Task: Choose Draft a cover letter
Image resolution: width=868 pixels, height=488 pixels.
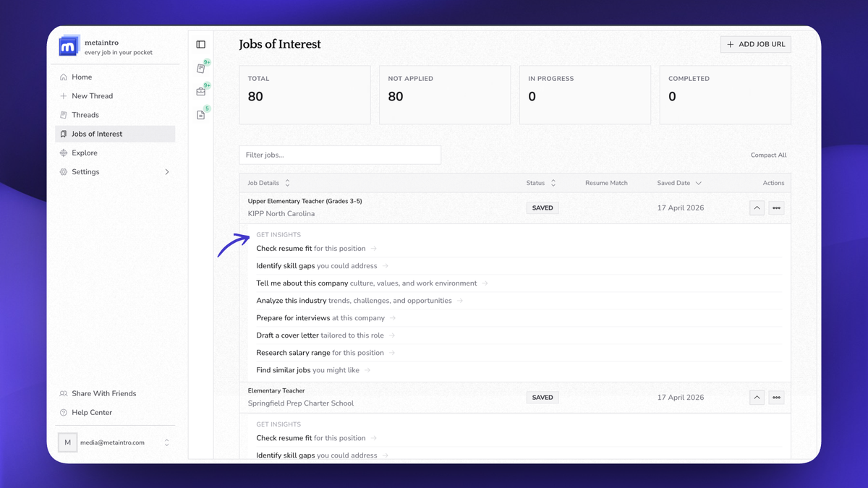Action: click(325, 335)
